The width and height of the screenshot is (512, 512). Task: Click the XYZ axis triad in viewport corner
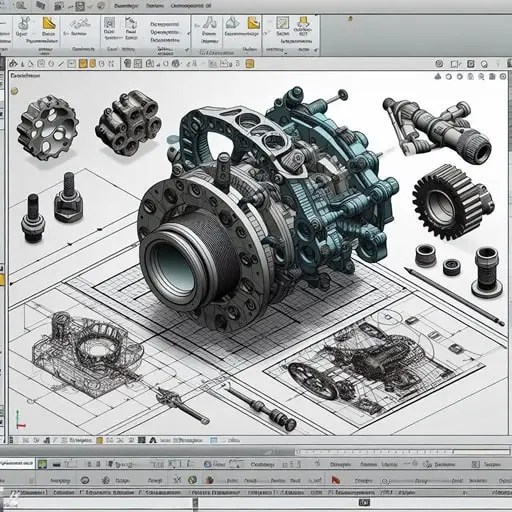20,420
